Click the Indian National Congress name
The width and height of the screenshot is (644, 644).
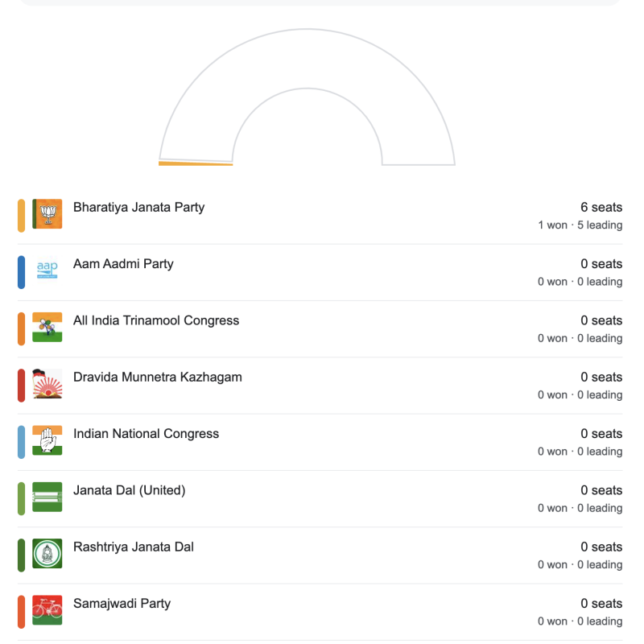click(145, 433)
